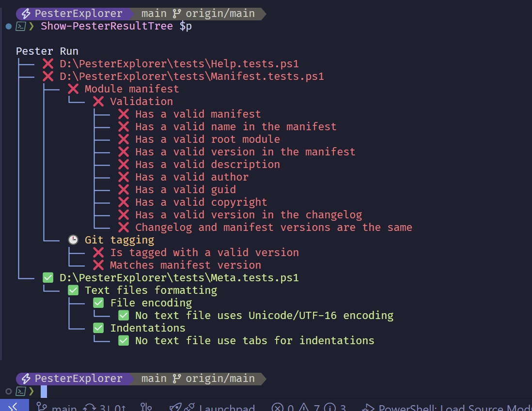Click the clock icon next to Git tagging
The image size is (532, 411).
point(73,240)
